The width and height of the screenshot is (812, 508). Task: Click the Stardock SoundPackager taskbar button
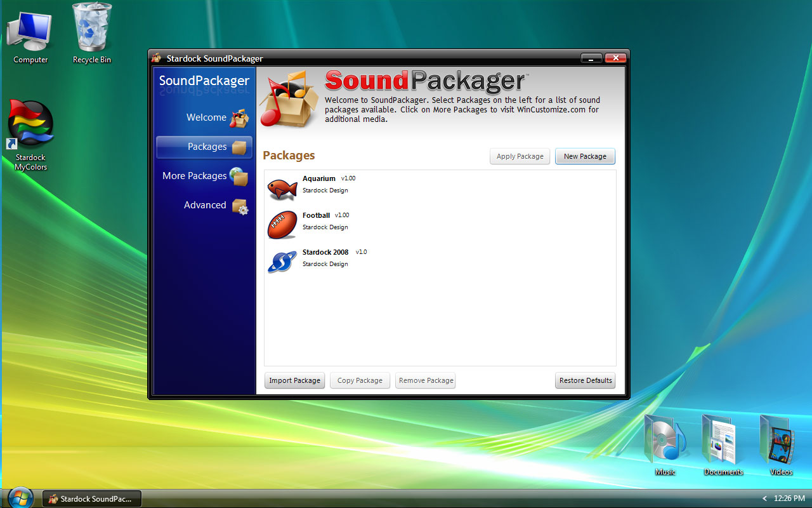(x=91, y=498)
